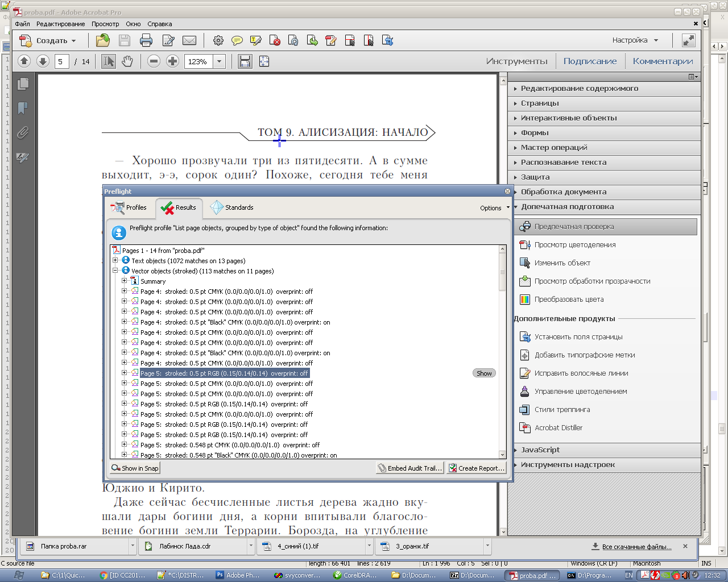Go to previous page arrow

[x=24, y=61]
